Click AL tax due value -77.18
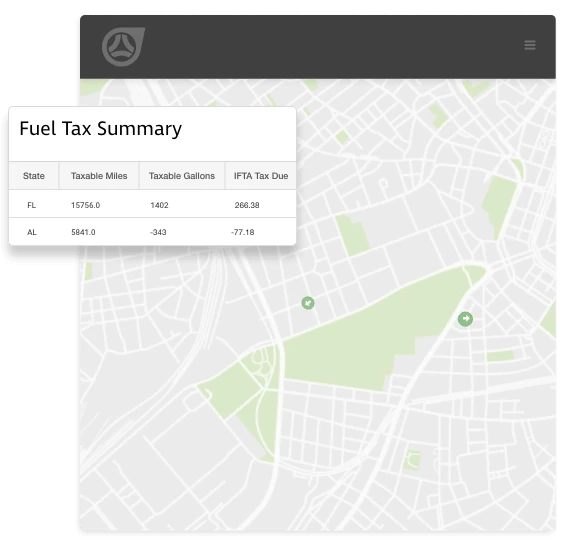This screenshot has width=570, height=543. 242,232
